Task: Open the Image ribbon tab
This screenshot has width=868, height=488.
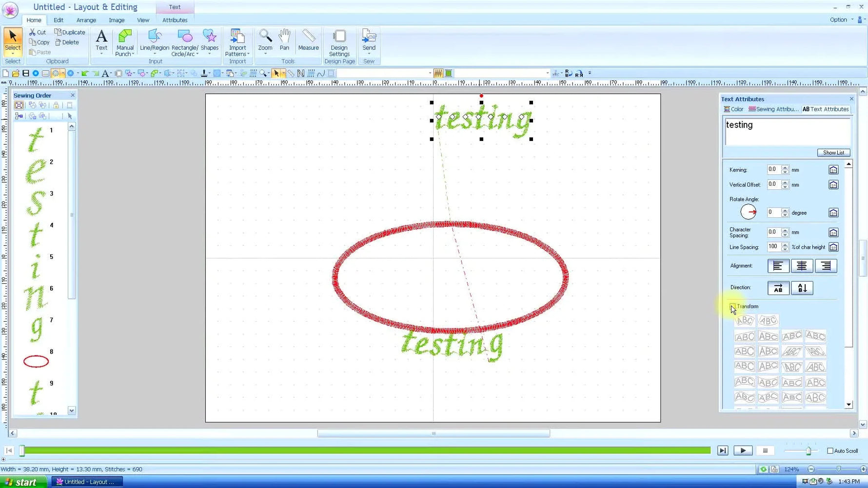Action: 117,20
